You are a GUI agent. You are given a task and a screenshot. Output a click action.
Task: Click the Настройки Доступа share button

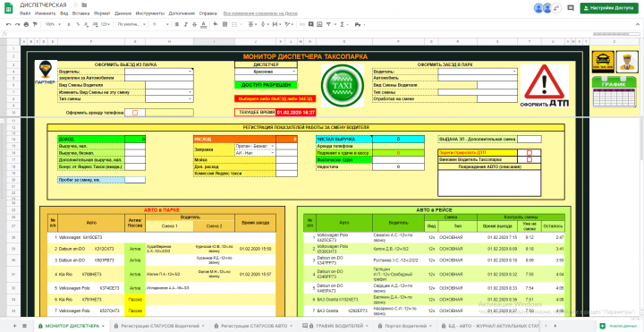(609, 8)
